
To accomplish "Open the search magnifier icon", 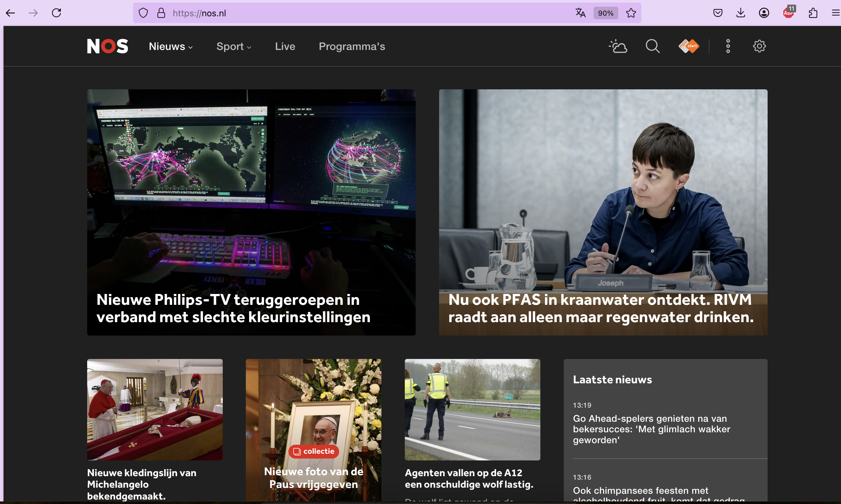I will [x=652, y=46].
